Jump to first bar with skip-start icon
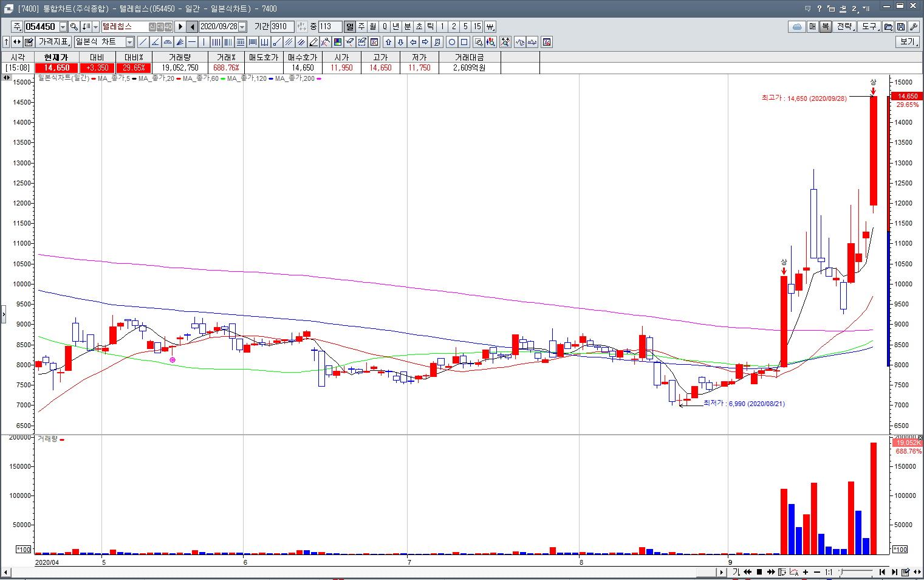Viewport: 924px width, 580px height. [882, 572]
